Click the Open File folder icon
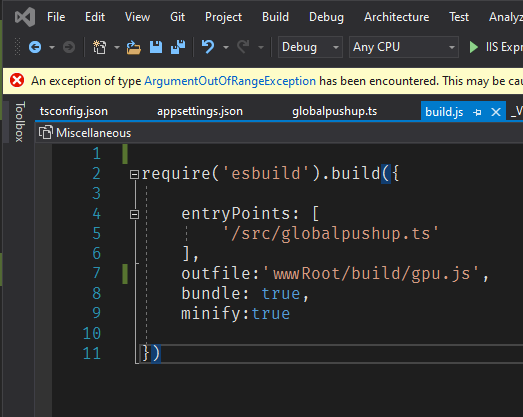Viewport: 523px width, 417px height. [x=133, y=47]
